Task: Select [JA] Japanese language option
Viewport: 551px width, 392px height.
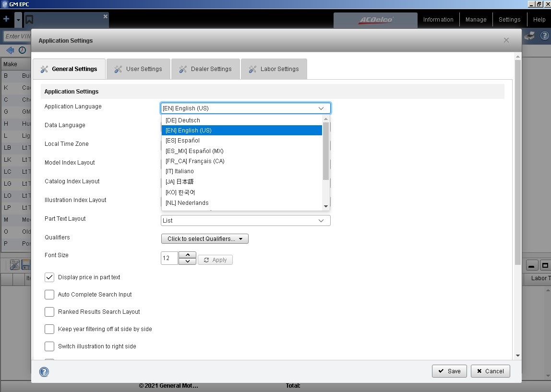Action: [x=242, y=181]
